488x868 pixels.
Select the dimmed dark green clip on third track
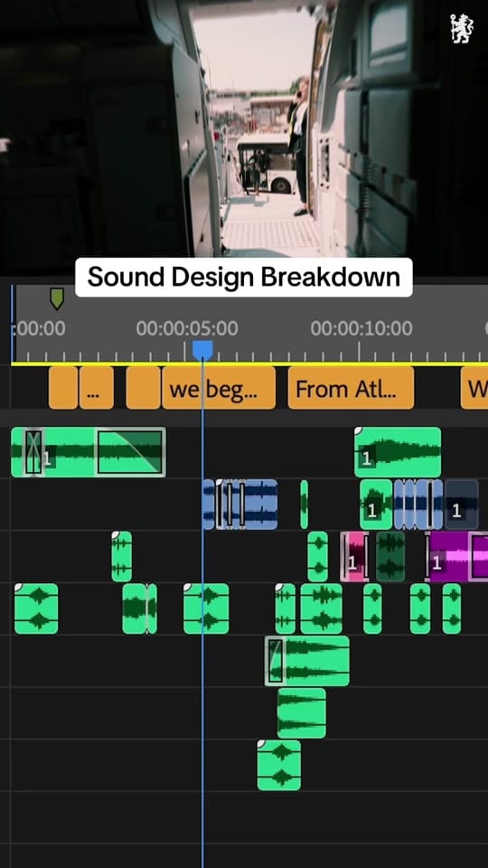pos(390,556)
